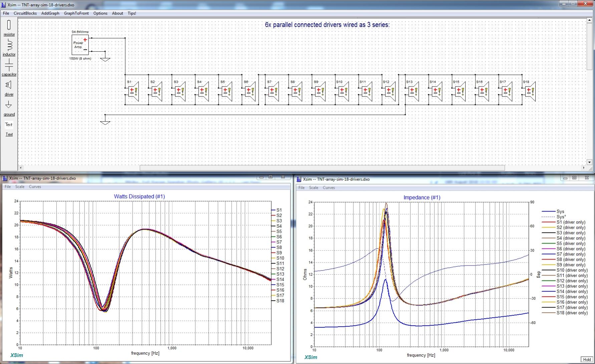Viewport: 595px width, 364px height.
Task: Click the Ohms axis label on Impedance graph
Action: click(x=305, y=274)
